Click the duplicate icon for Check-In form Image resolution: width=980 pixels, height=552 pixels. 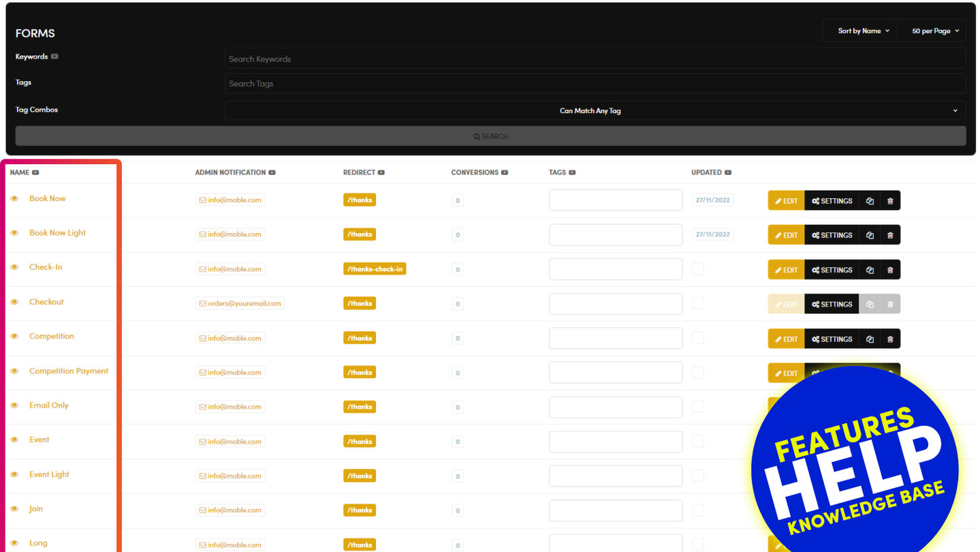pos(870,270)
